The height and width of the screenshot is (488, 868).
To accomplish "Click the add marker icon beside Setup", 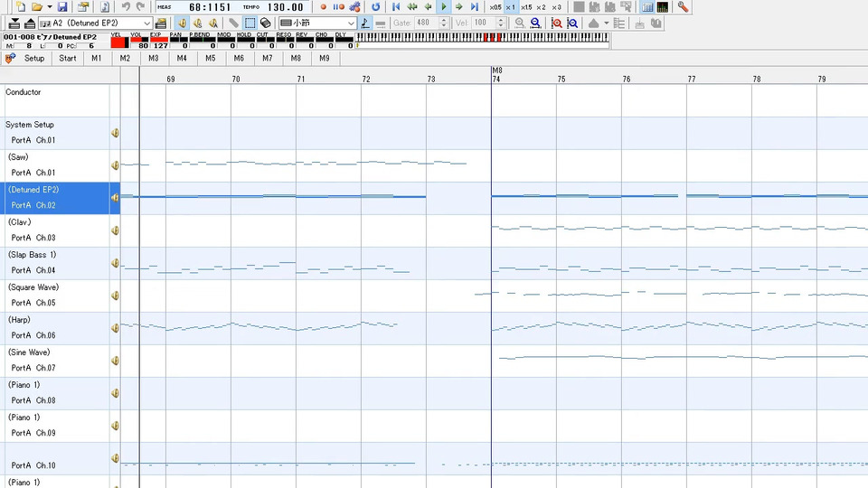I will (x=10, y=58).
